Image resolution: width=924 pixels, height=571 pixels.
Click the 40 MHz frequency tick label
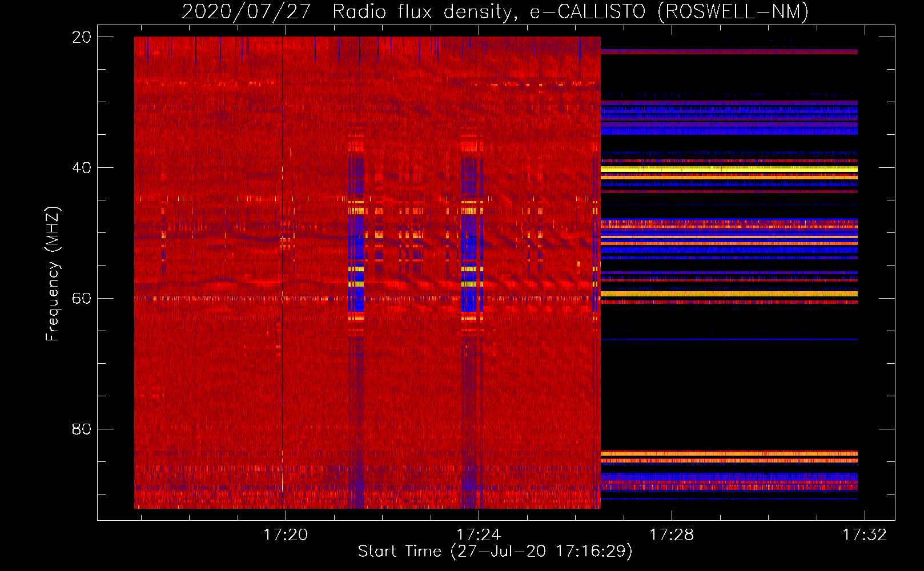click(82, 168)
